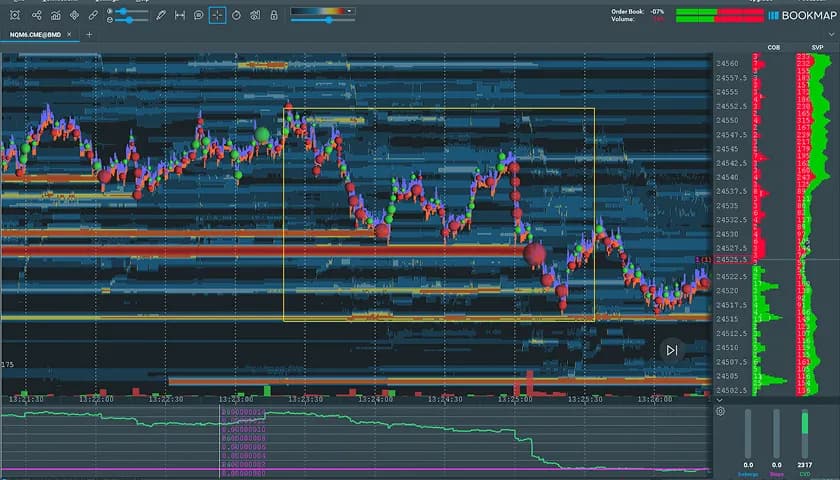
Task: Select the horizontal measure ruler tool
Action: (180, 16)
